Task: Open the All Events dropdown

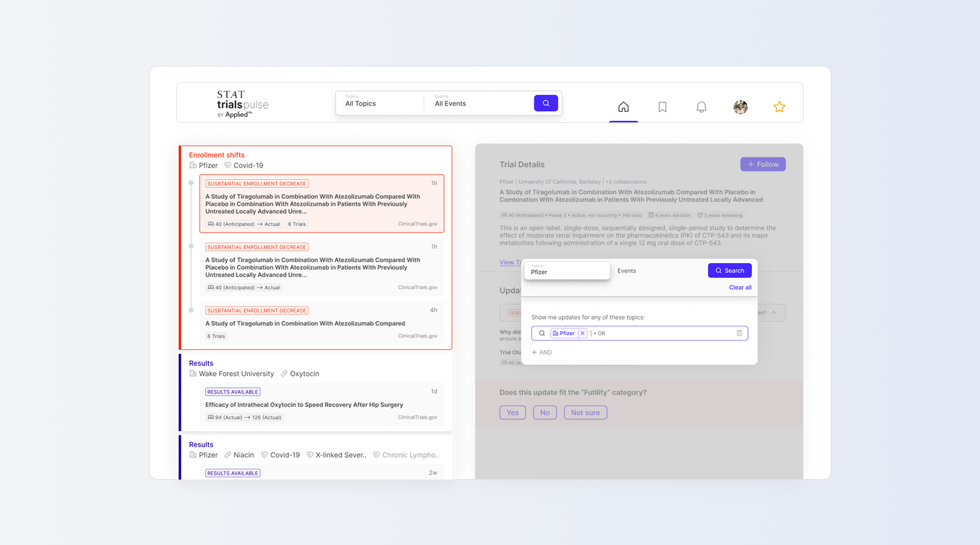Action: (x=478, y=103)
